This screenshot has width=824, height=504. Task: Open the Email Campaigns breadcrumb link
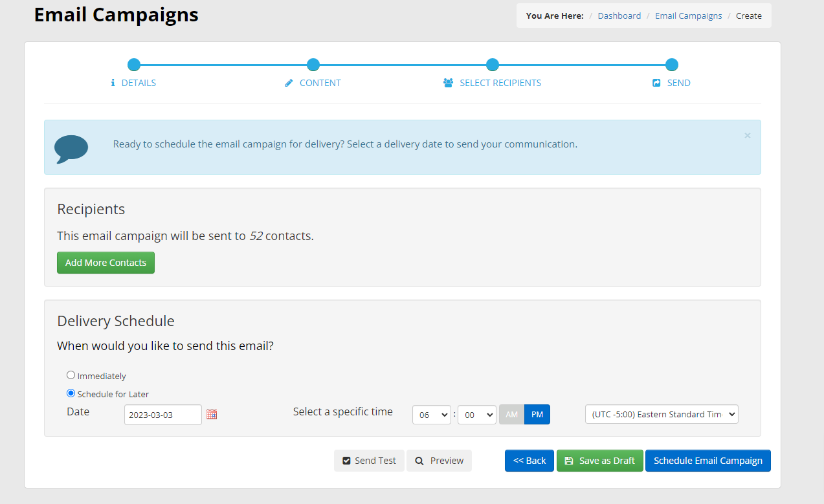[689, 16]
